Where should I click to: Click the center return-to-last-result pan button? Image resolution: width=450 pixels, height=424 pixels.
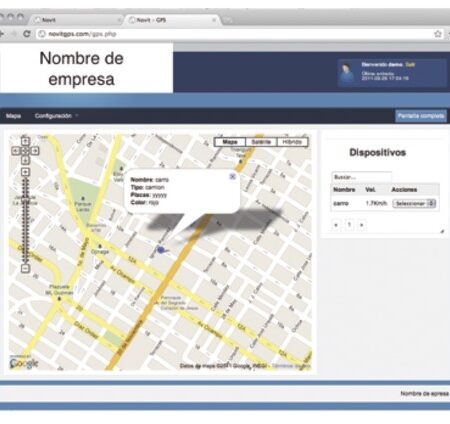pyautogui.click(x=25, y=151)
